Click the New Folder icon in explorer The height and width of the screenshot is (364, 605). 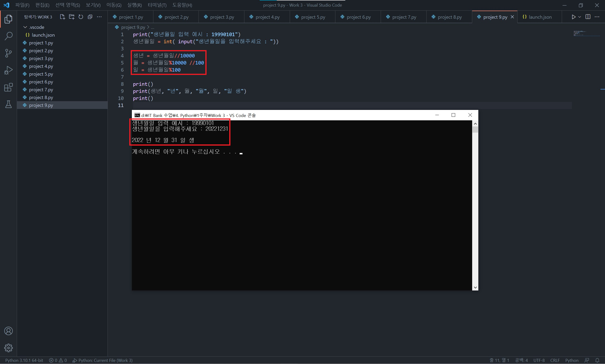tap(72, 17)
